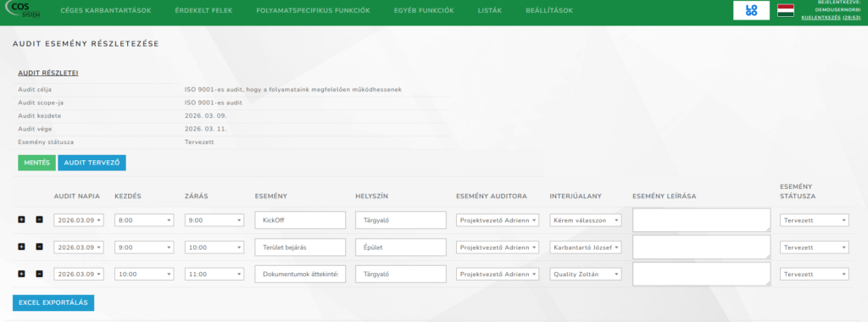The width and height of the screenshot is (868, 322).
Task: Click the audit start date 2026. 03. 09.
Action: (x=205, y=115)
